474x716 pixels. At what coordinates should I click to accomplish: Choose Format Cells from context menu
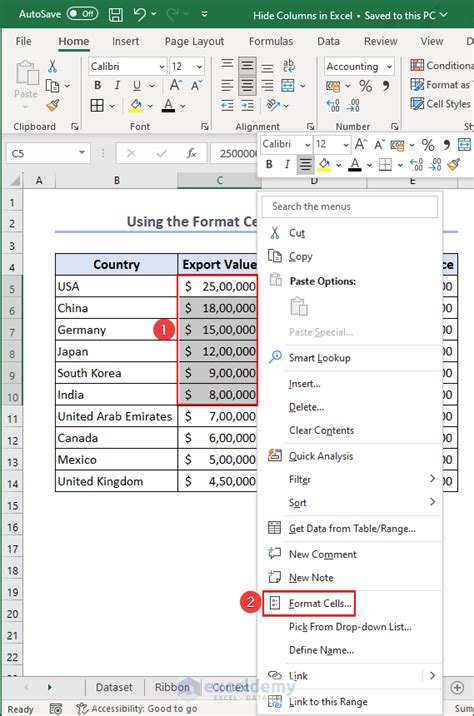coord(309,604)
